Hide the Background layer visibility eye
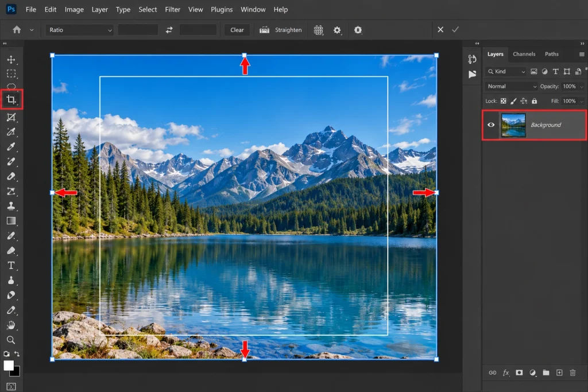This screenshot has width=588, height=392. (x=491, y=125)
